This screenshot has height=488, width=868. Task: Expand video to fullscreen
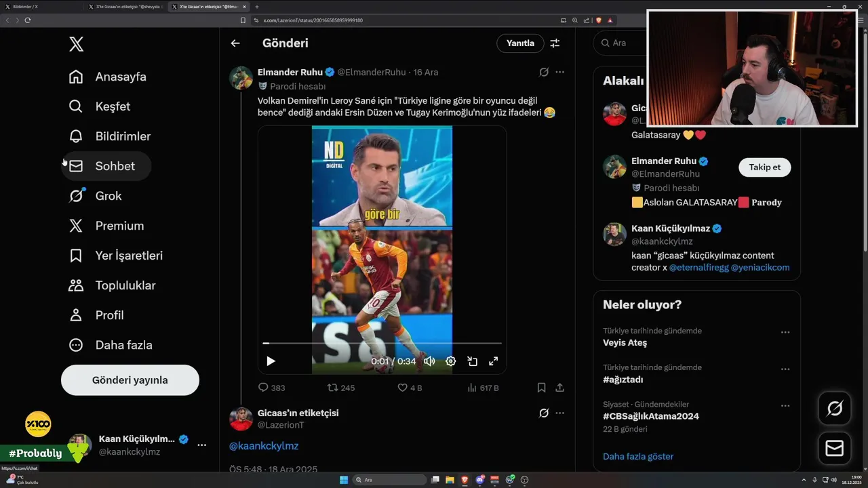tap(494, 361)
